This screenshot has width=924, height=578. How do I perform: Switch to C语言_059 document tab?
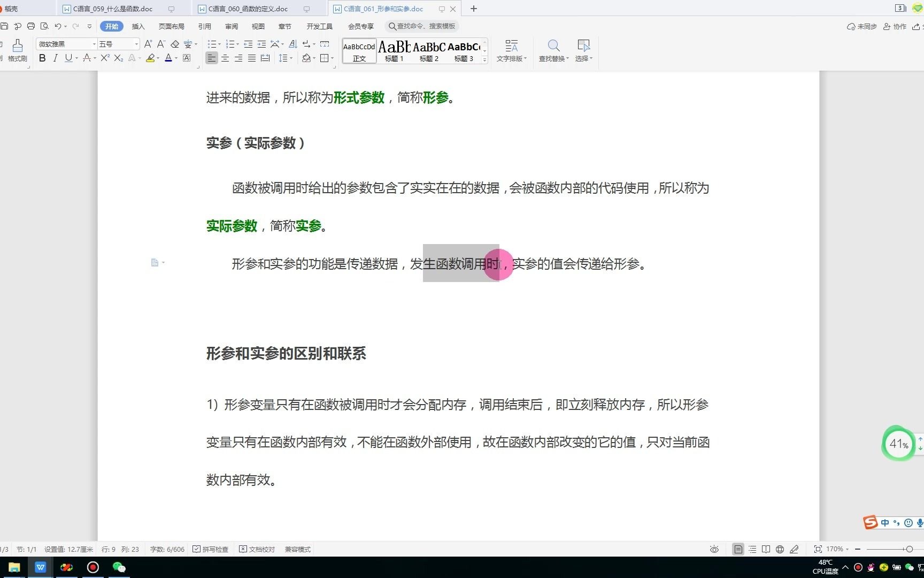[x=113, y=9]
